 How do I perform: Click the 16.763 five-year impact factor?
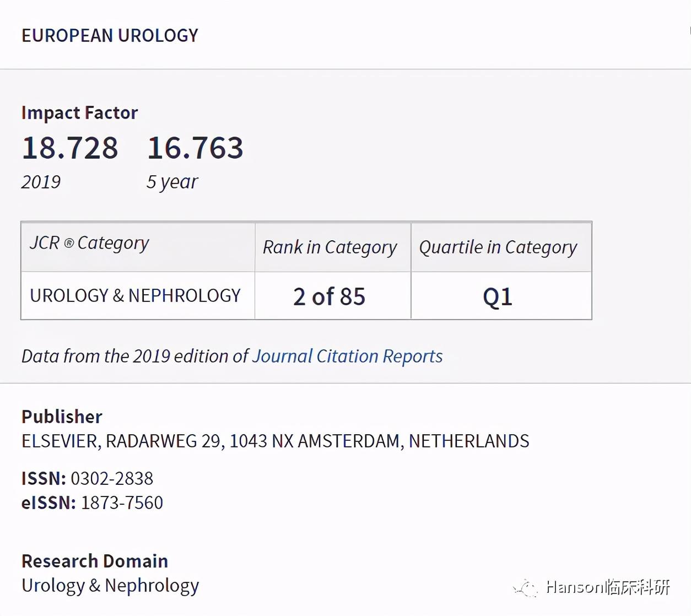pos(195,148)
